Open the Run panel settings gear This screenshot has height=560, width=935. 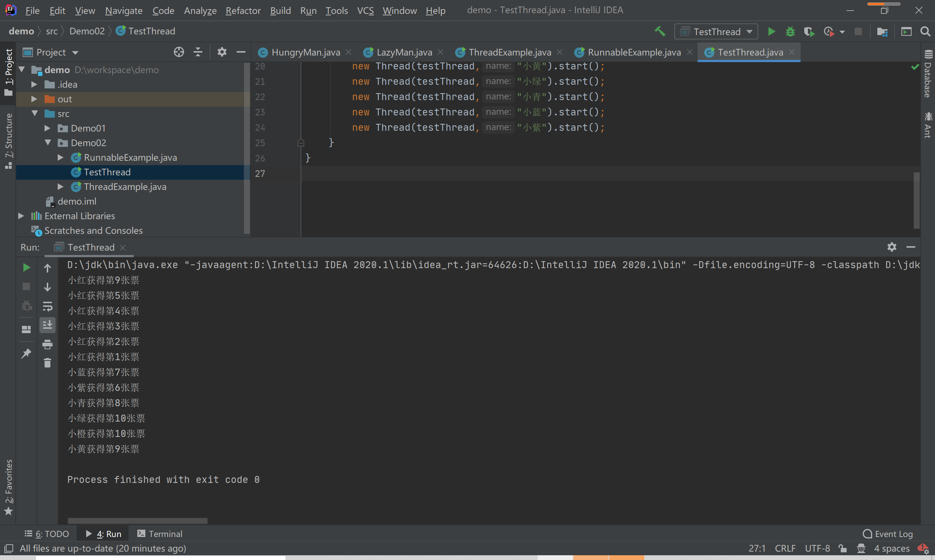(x=892, y=247)
